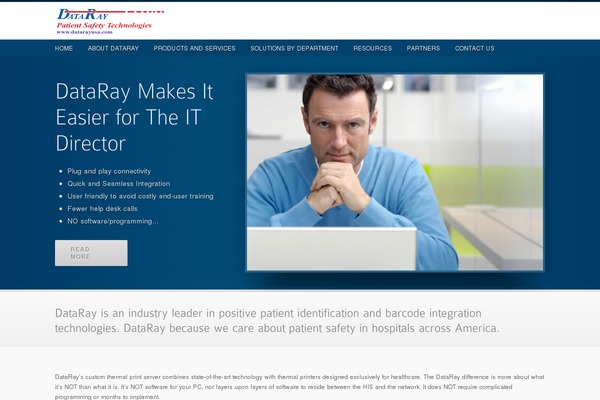Open the Partners menu item

[423, 48]
